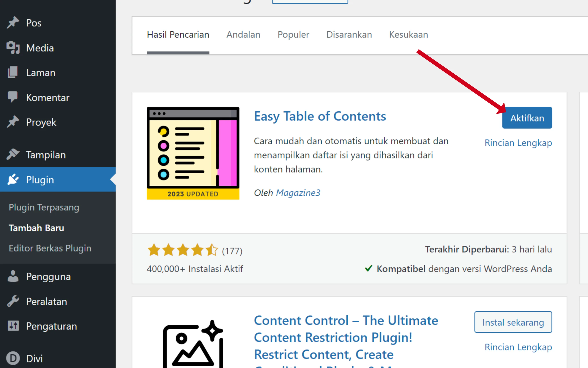588x368 pixels.
Task: Open Rincian Lengkap for Easy Table of Contents
Action: coord(518,143)
